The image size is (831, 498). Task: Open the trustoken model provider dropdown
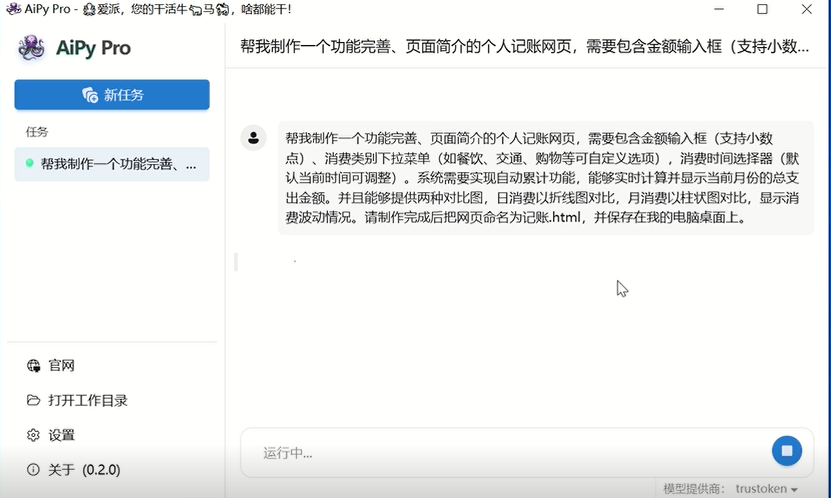tap(766, 488)
